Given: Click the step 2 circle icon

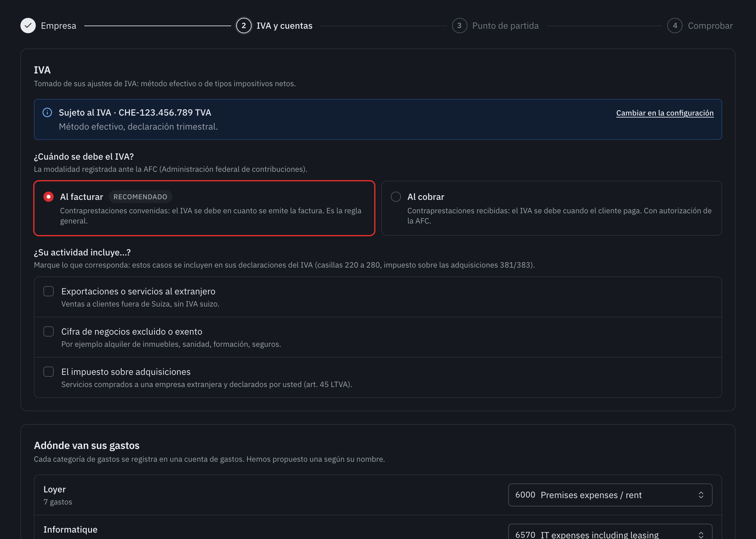Looking at the screenshot, I should (x=244, y=26).
